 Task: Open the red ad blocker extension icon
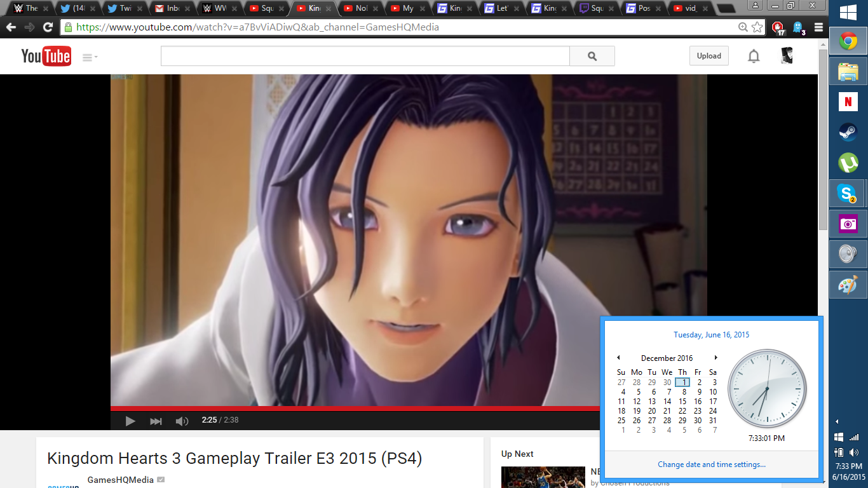[778, 27]
